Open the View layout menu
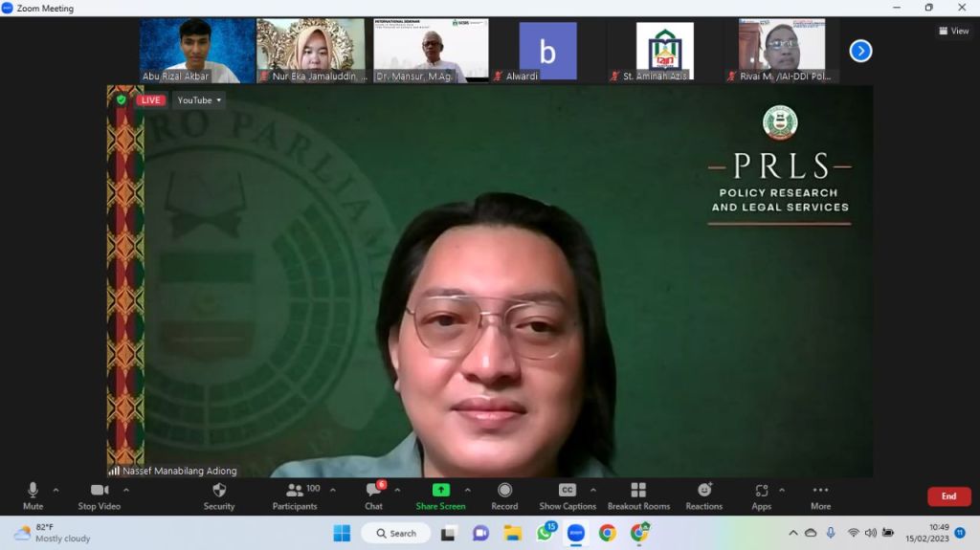Screen dimensions: 980x550 pos(954,31)
